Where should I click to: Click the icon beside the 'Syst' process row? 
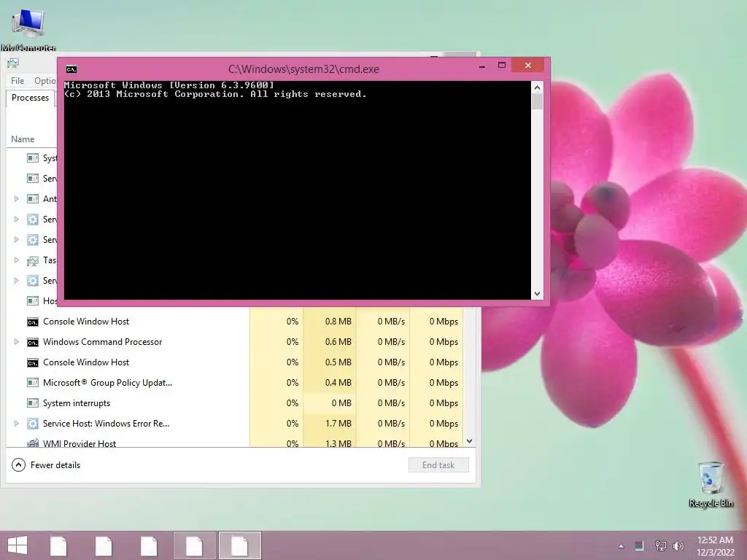[x=32, y=157]
